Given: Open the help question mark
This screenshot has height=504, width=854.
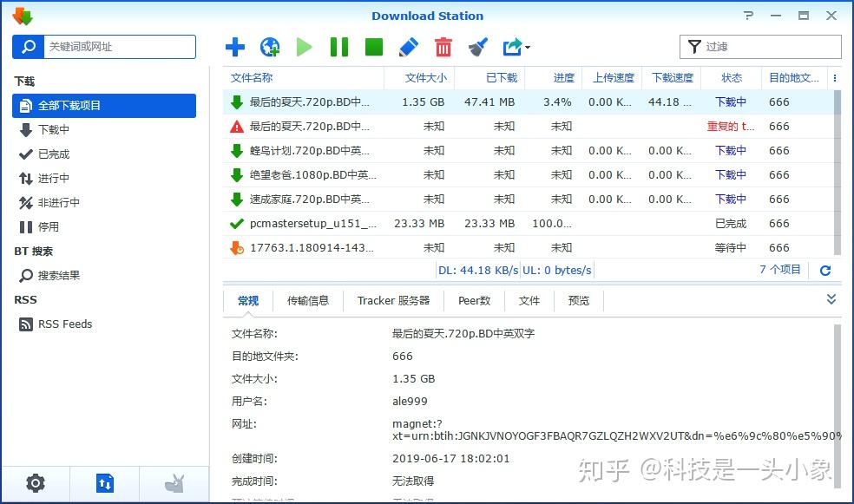Looking at the screenshot, I should coord(747,15).
